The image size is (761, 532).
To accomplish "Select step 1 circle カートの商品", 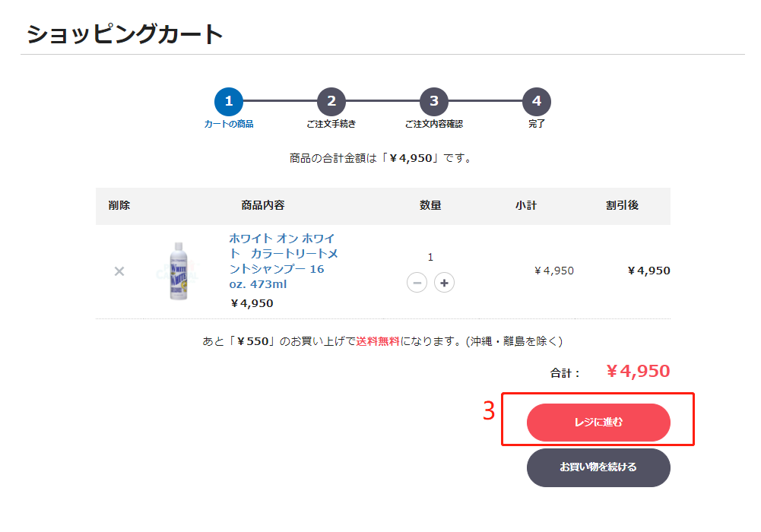I will coord(229,101).
